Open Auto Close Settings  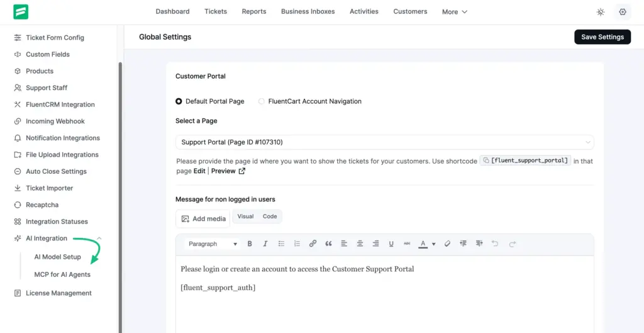[x=56, y=171]
